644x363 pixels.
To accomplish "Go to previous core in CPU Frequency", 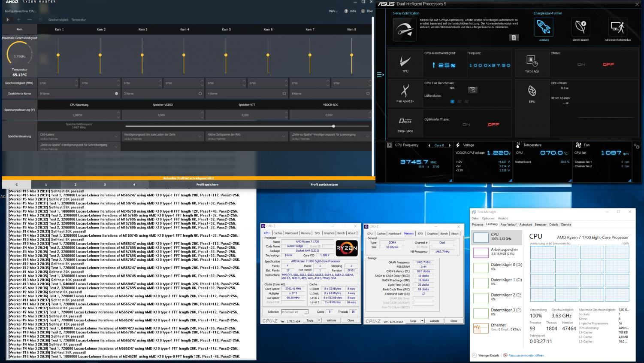I will point(429,145).
